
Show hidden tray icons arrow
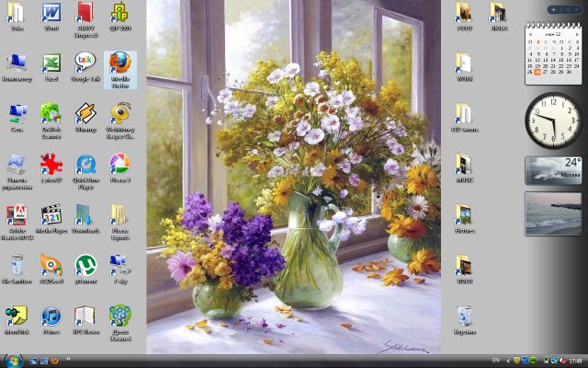click(x=508, y=361)
